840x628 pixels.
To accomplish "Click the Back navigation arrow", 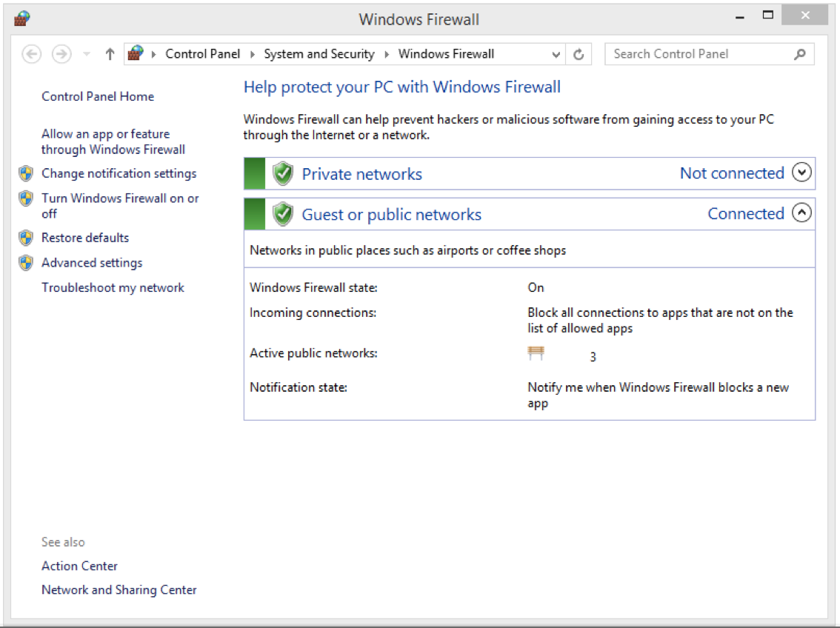I will [32, 54].
